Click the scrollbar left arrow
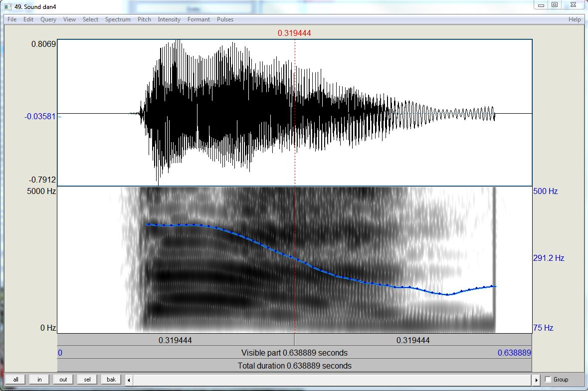Screen dimensions: 588x391 click(129, 380)
